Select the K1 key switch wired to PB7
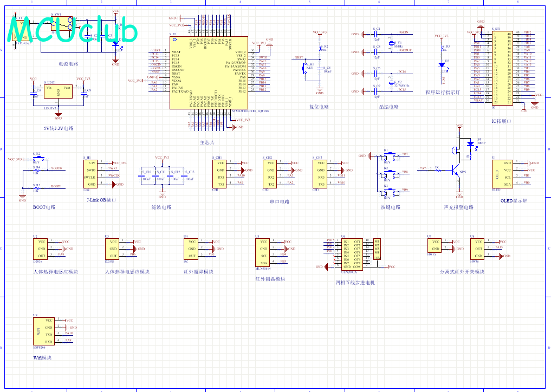551x392 pixels. point(390,156)
